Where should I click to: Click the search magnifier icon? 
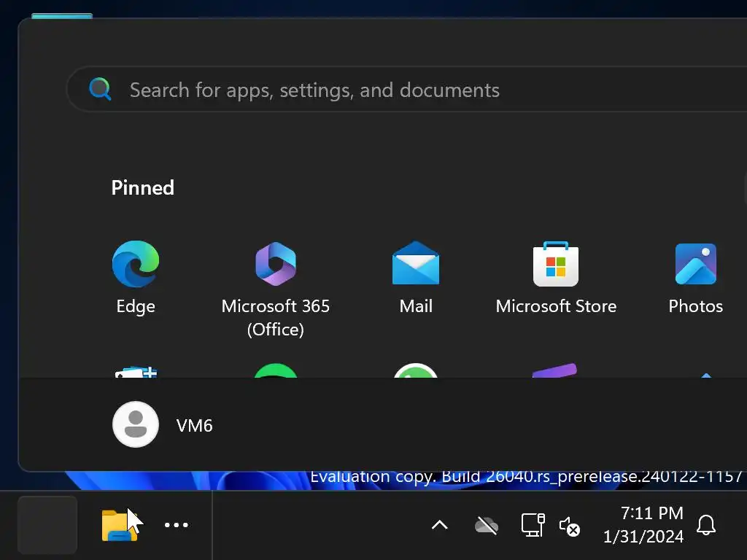pos(100,89)
